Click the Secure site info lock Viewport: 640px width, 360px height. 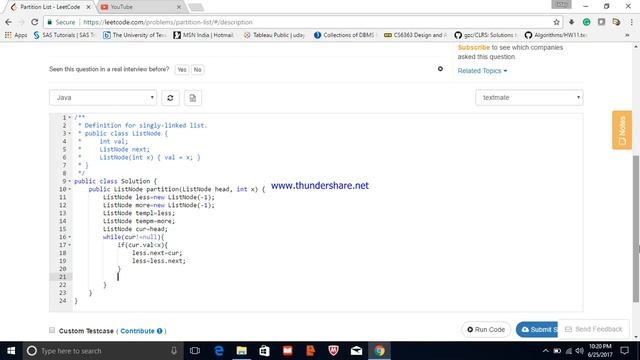(60, 22)
